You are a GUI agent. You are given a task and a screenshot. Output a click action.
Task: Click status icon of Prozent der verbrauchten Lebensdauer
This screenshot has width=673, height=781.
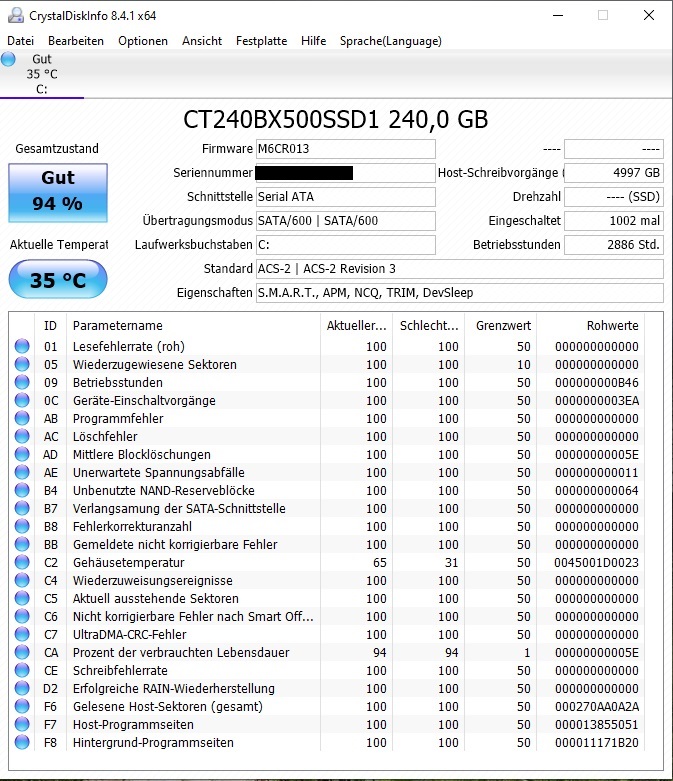pos(22,652)
